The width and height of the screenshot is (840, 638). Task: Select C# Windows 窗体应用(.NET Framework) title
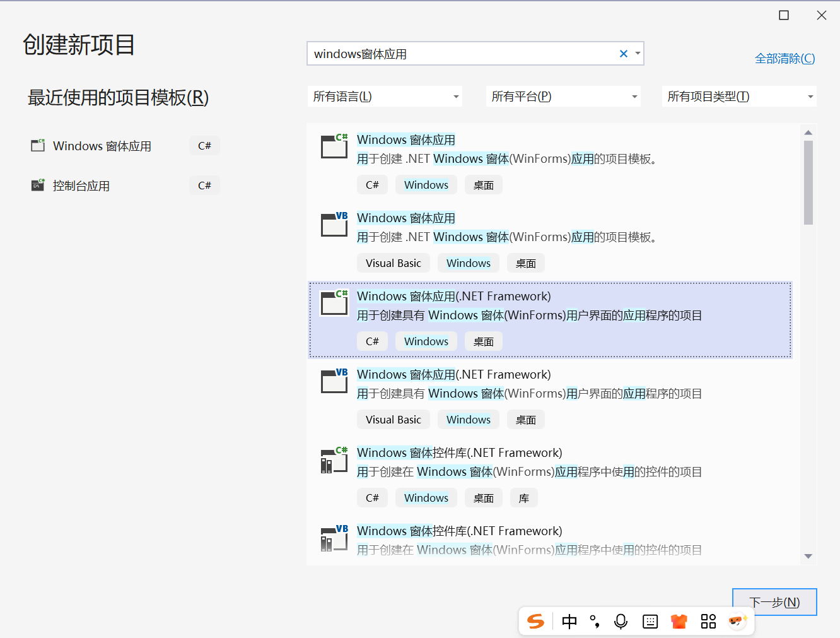click(x=454, y=296)
